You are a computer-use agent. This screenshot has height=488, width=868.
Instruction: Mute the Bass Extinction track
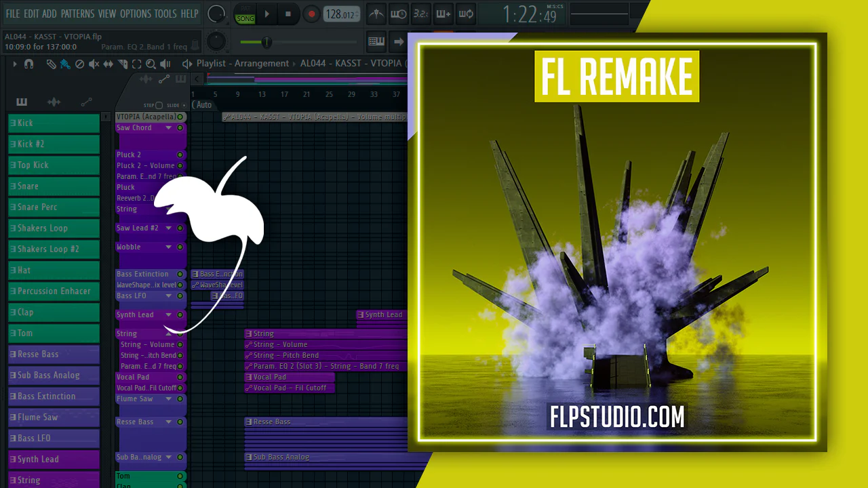[x=180, y=274]
